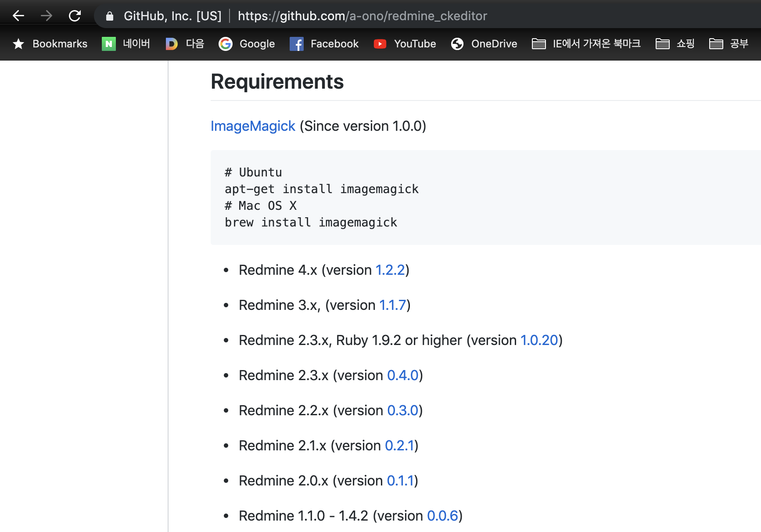Open the Daum bookmark icon
Viewport: 761px width, 532px height.
(172, 44)
